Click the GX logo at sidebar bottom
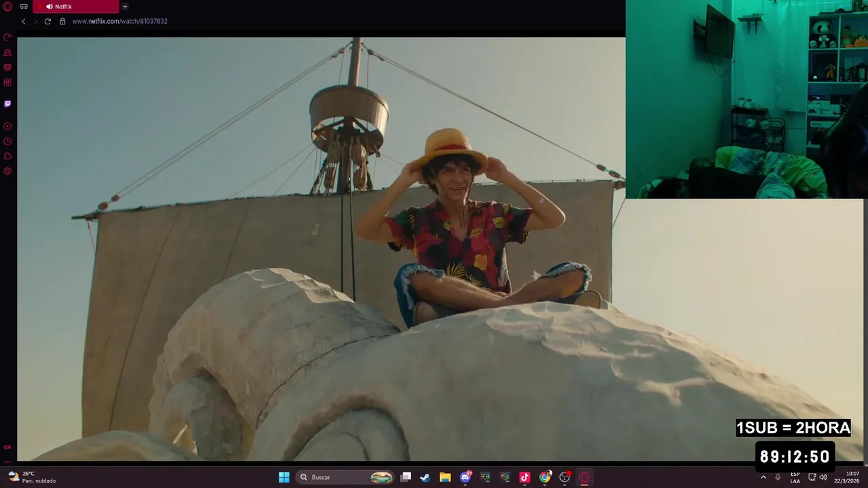This screenshot has width=868, height=488. [7, 447]
